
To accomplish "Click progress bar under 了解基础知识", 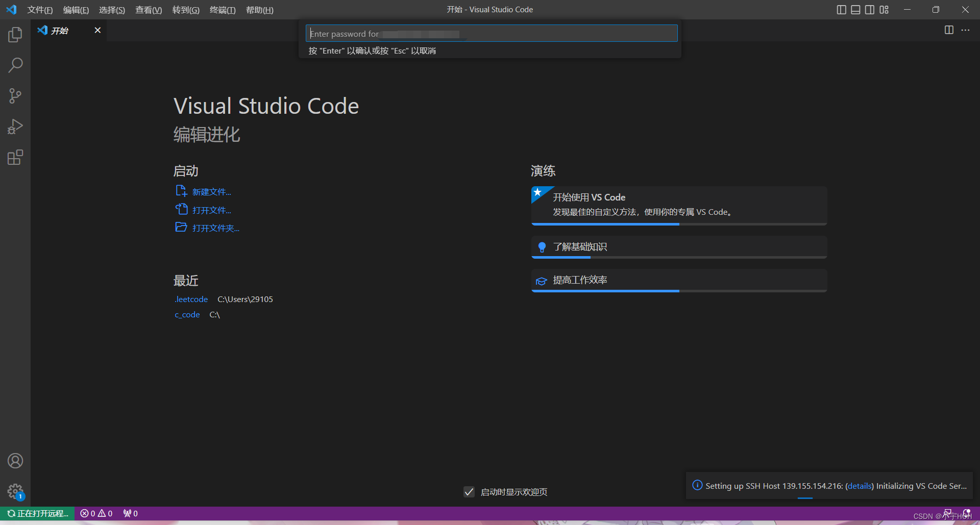I will [679, 258].
